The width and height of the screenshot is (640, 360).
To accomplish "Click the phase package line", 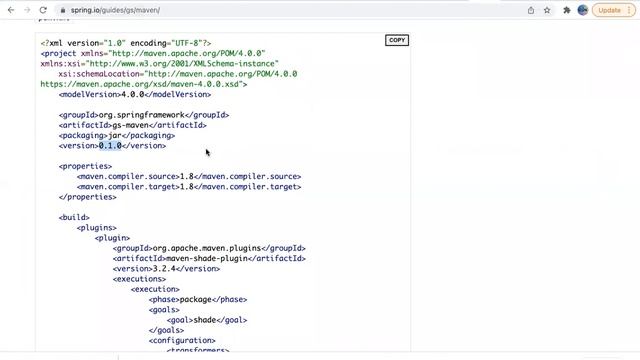I will coord(198,299).
